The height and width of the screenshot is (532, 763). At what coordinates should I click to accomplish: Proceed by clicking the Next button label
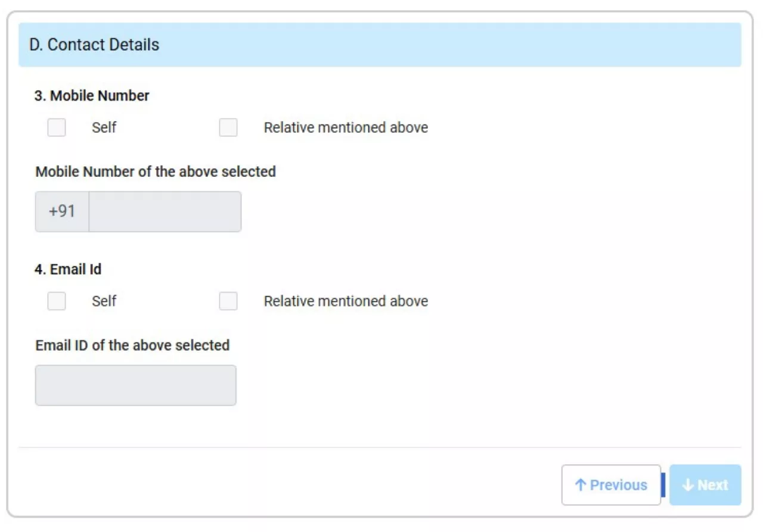[x=712, y=485]
